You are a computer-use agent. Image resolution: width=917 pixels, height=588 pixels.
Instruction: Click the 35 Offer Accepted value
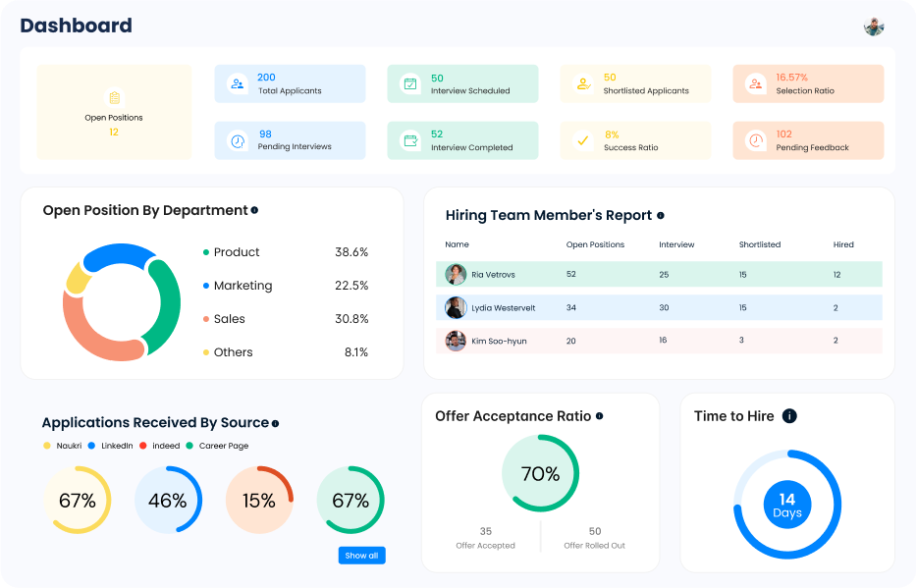point(485,531)
